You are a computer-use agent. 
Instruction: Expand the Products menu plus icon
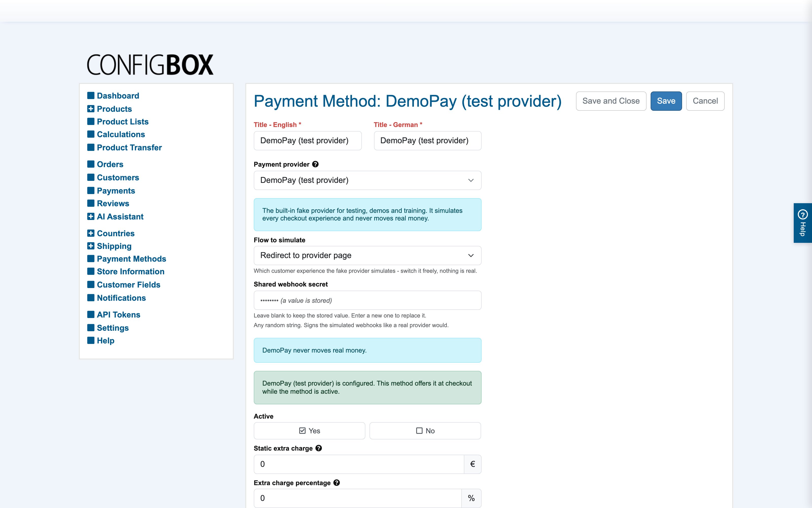click(91, 108)
